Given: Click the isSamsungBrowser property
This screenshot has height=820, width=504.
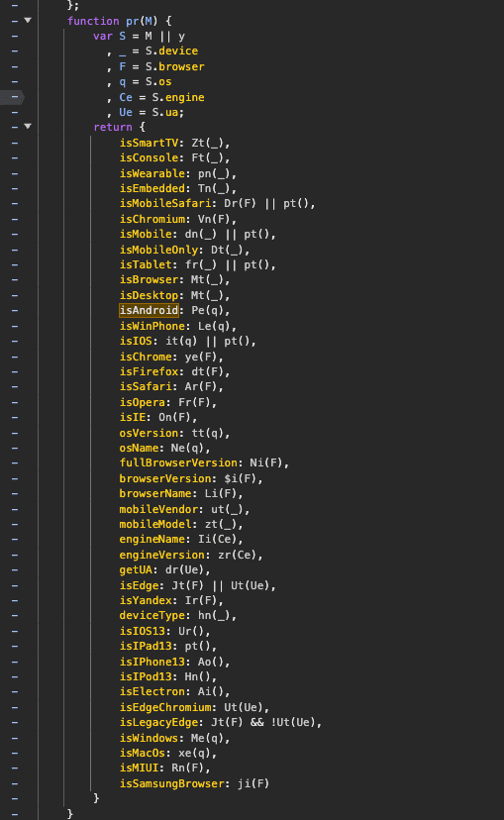Looking at the screenshot, I should pos(171,783).
